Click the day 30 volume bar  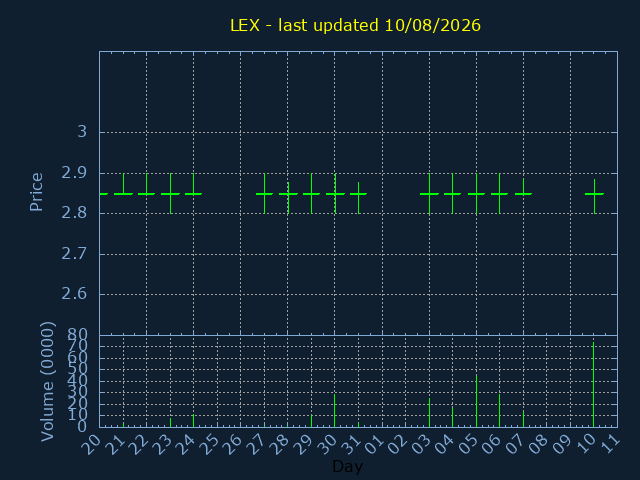pyautogui.click(x=334, y=411)
